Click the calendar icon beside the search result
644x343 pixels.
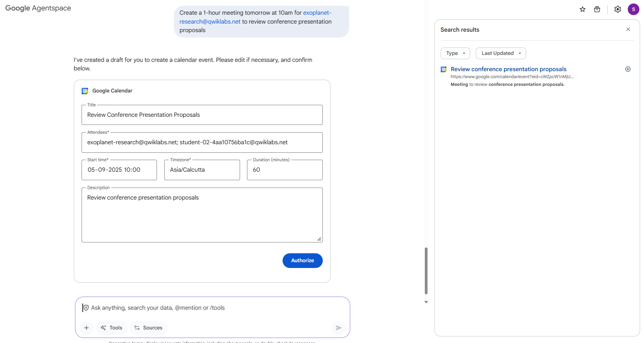click(444, 70)
